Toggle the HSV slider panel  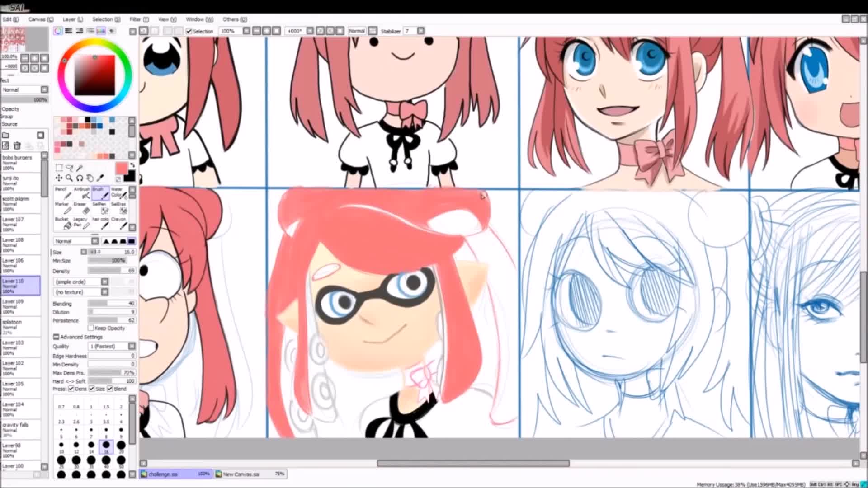[80, 31]
